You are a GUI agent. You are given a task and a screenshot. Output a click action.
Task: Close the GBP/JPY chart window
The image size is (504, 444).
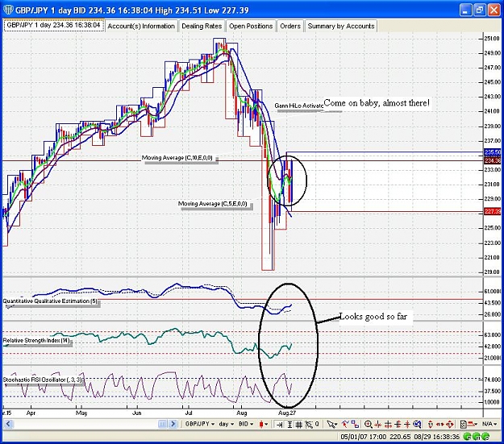click(x=494, y=10)
